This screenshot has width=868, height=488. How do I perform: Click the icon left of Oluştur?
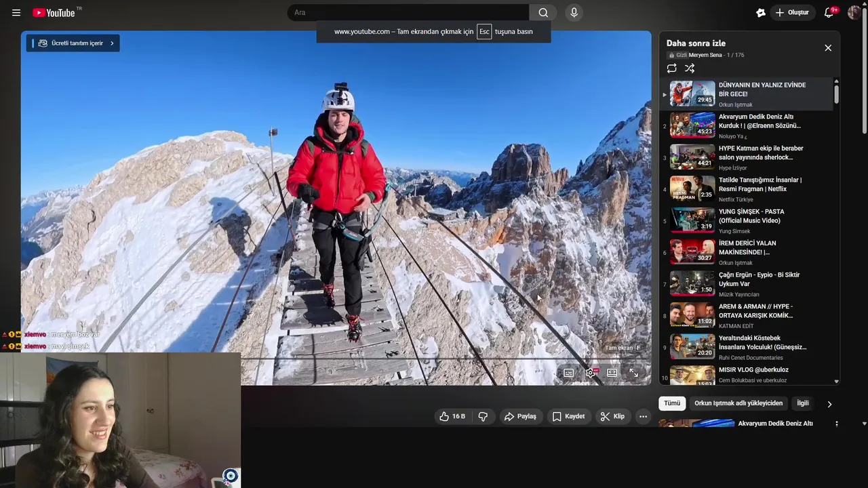pos(761,12)
